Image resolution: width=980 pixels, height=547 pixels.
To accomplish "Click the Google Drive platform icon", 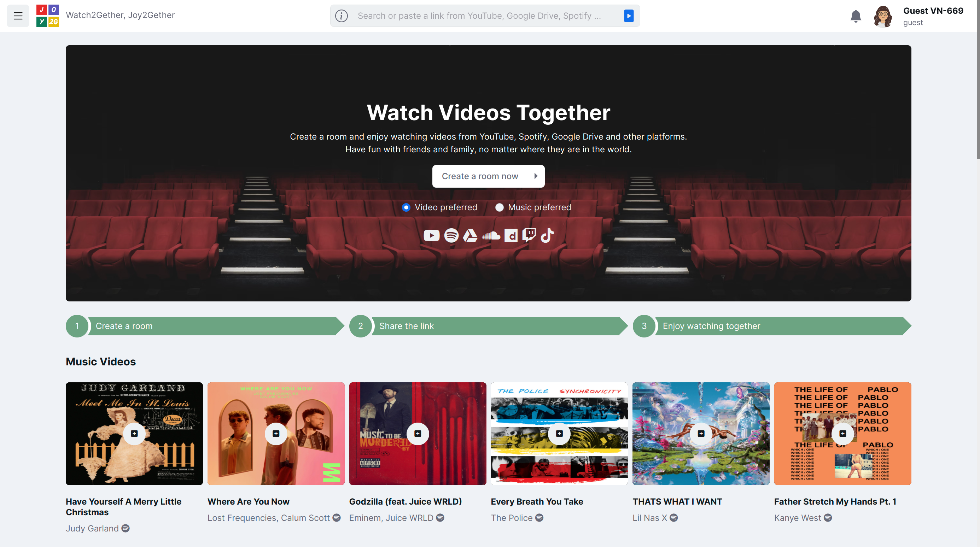I will (x=470, y=236).
